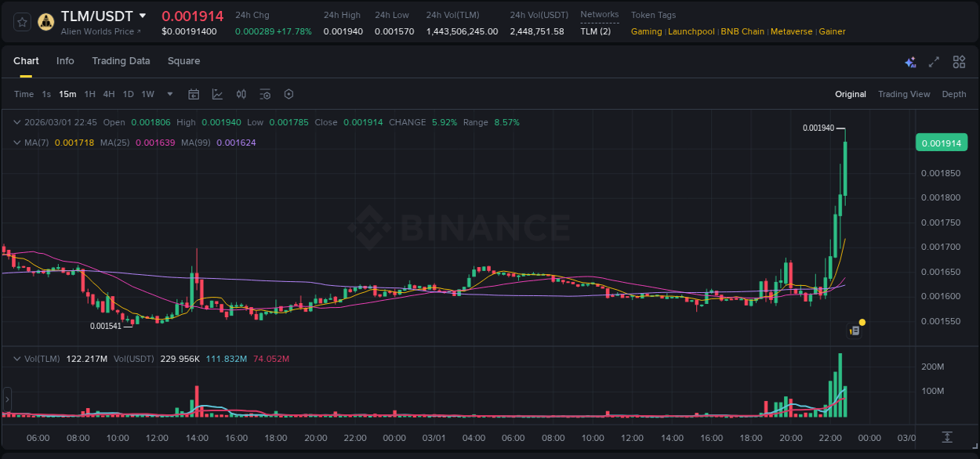
Task: Click the Gaming token tag link
Action: [x=646, y=31]
